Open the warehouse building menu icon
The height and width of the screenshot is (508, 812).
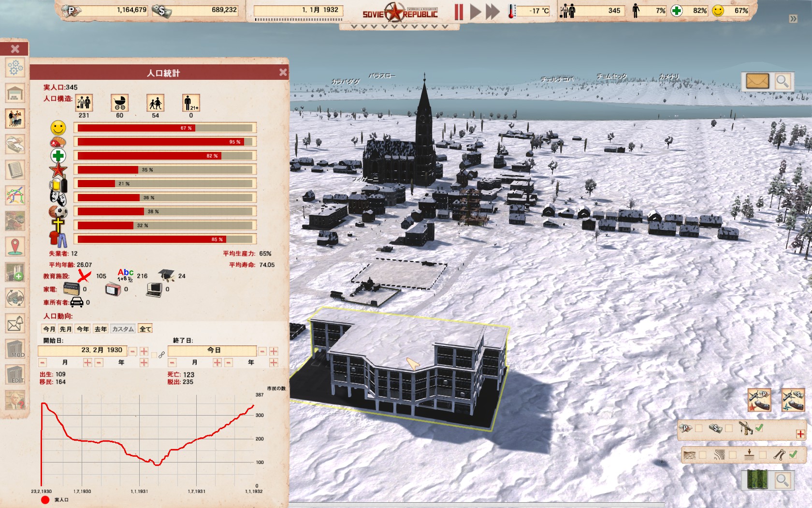point(15,93)
